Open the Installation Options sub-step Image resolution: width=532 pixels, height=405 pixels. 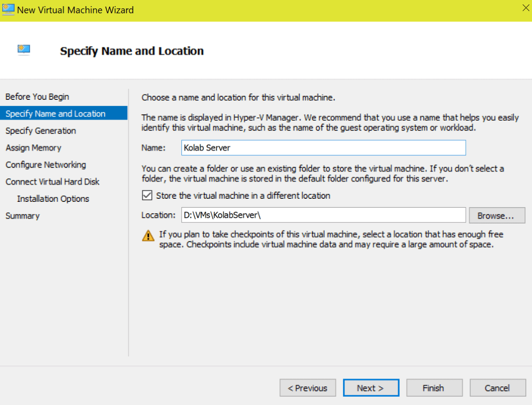click(x=53, y=198)
